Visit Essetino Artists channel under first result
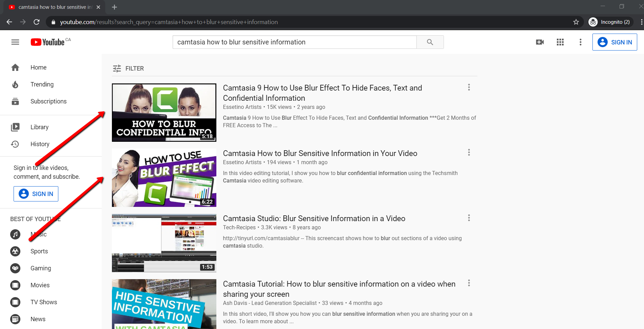 coord(242,107)
